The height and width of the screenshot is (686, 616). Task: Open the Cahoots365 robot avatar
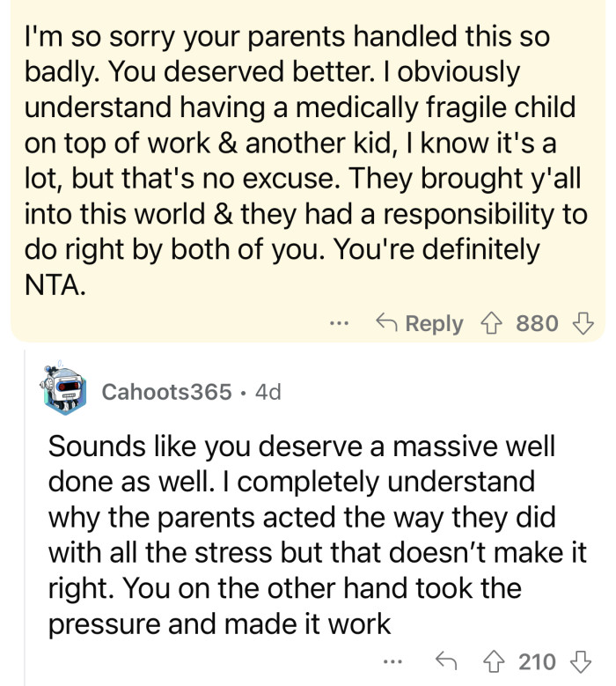(x=64, y=388)
